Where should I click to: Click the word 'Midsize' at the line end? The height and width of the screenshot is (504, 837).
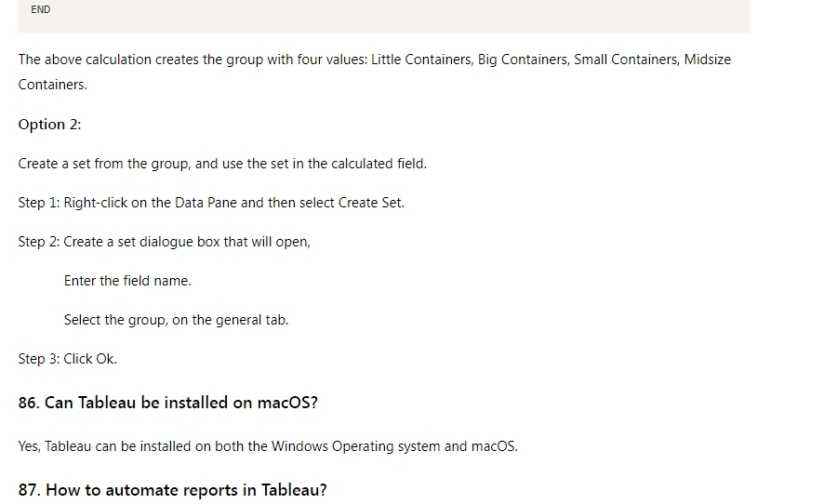coord(708,60)
